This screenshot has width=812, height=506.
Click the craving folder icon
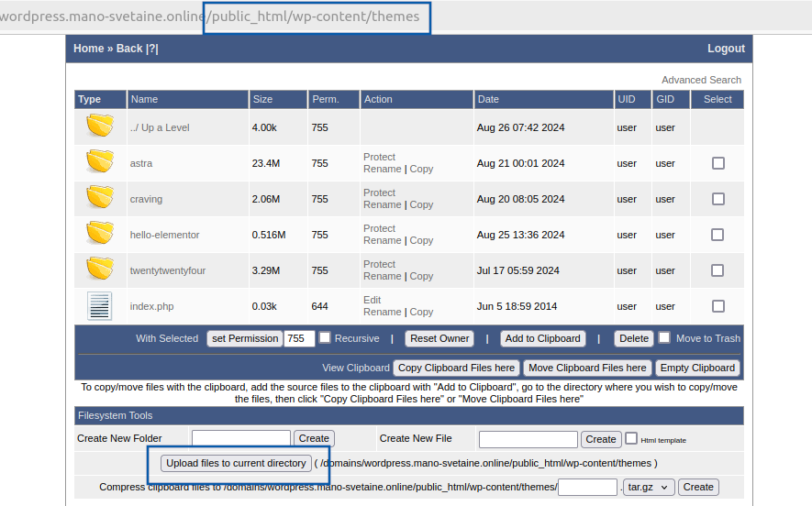tap(100, 197)
